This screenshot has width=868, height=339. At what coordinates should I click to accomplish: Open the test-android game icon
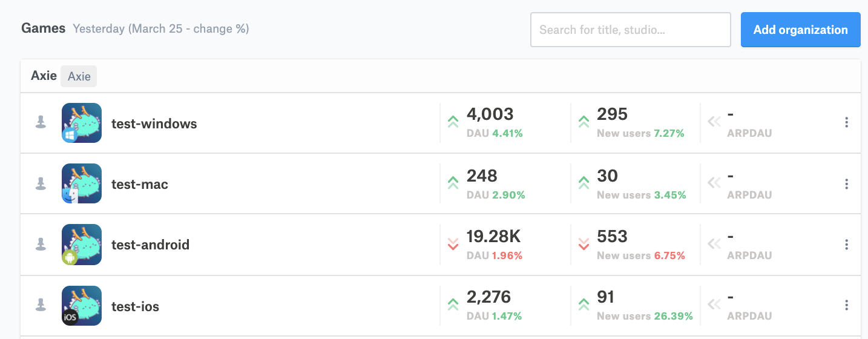(82, 245)
